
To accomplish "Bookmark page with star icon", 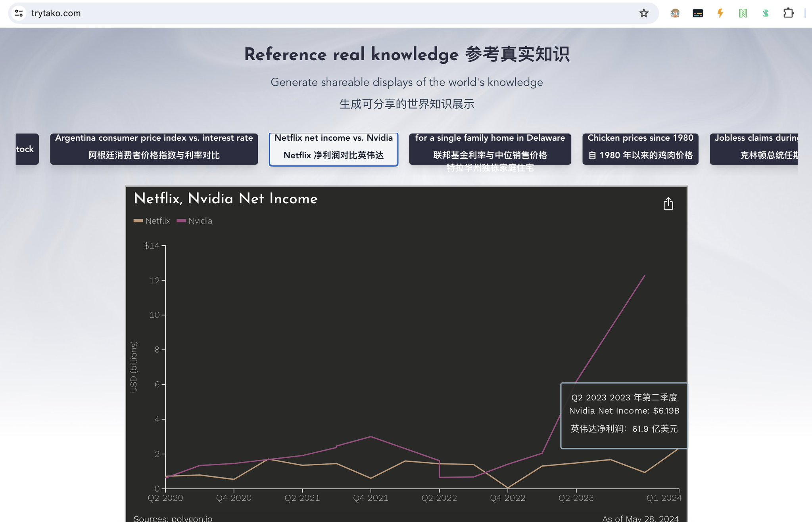I will tap(643, 13).
